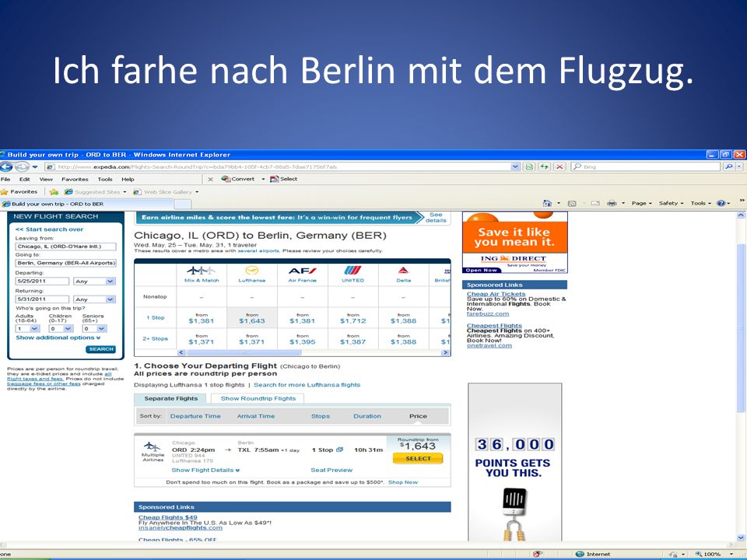Sort flights by Duration

tap(367, 416)
